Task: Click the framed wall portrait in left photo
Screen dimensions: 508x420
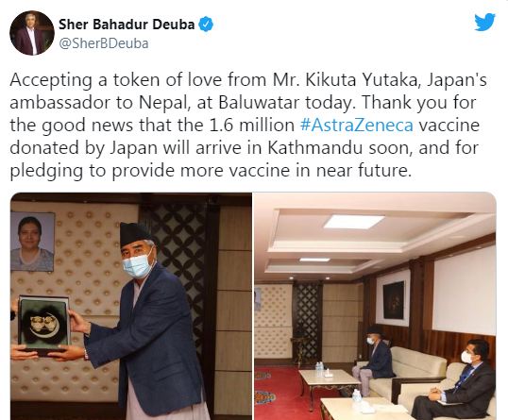Action: (32, 242)
